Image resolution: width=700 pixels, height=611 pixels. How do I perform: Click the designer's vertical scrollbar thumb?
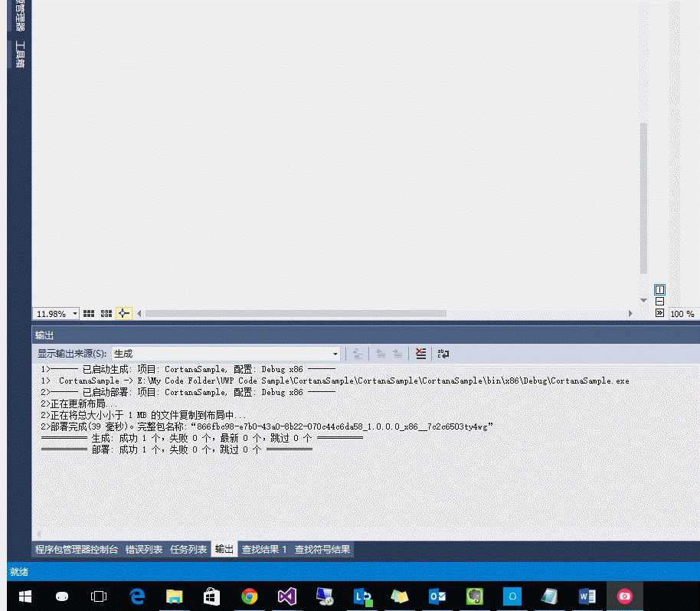pyautogui.click(x=643, y=198)
